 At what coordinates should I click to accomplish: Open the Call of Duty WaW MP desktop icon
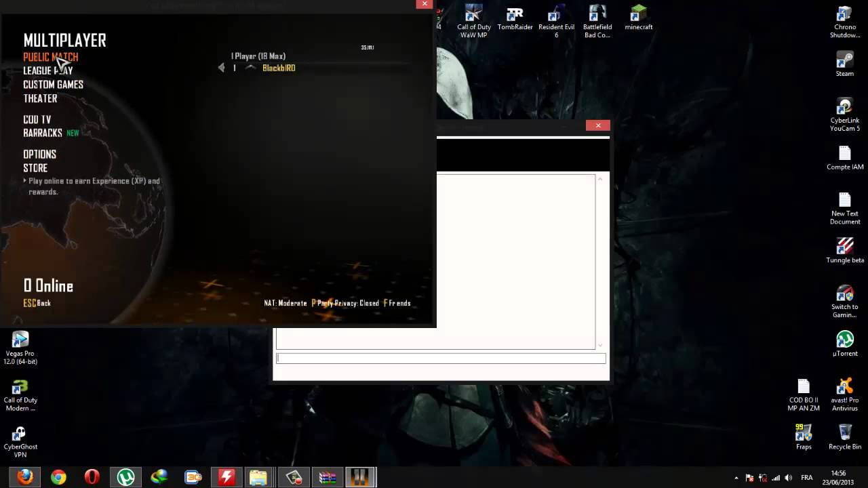473,22
